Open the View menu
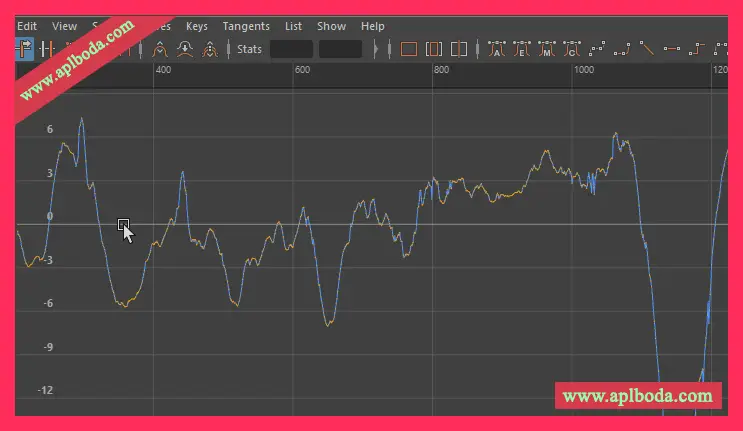 tap(64, 26)
